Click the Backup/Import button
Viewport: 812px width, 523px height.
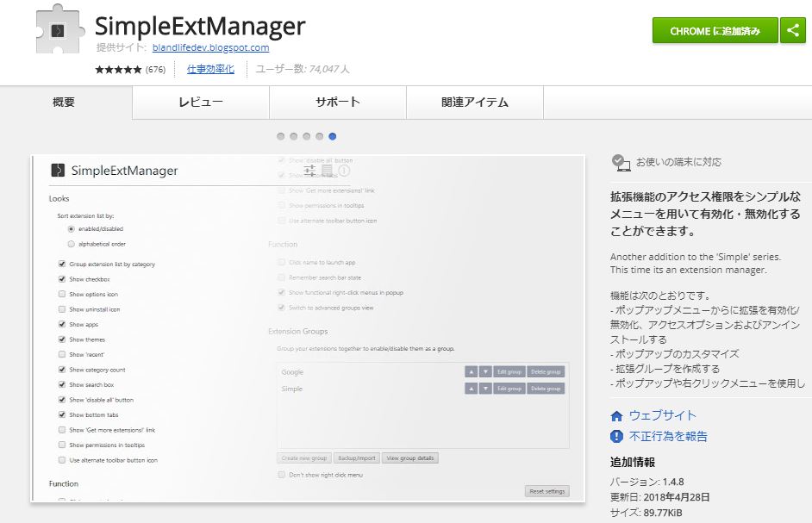[357, 458]
